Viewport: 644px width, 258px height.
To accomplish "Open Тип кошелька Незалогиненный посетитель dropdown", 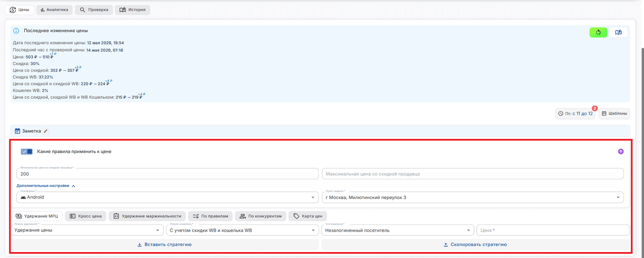I will [x=398, y=230].
